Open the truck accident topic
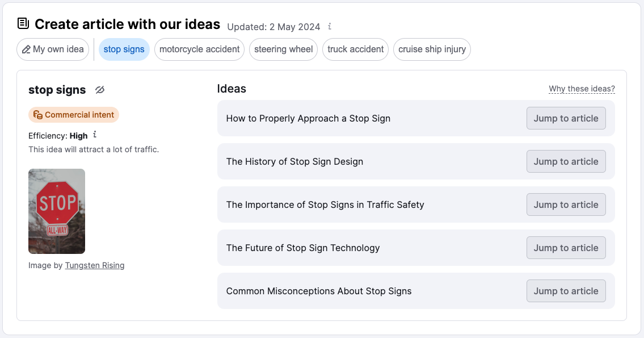 point(355,49)
